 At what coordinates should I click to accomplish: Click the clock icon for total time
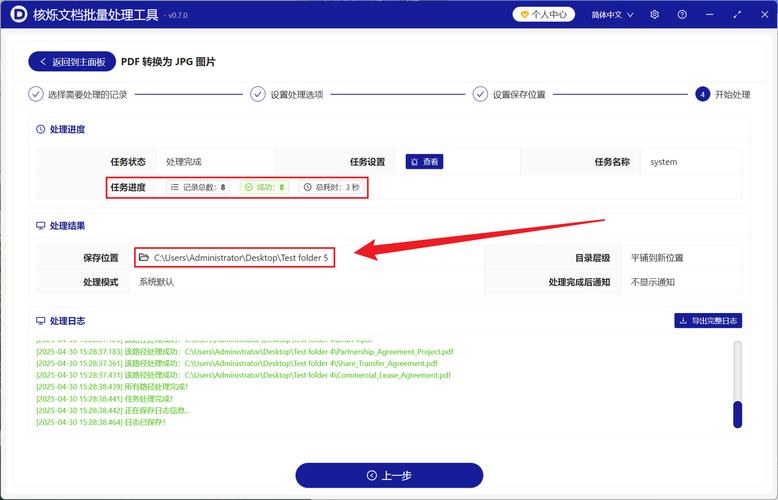[308, 187]
